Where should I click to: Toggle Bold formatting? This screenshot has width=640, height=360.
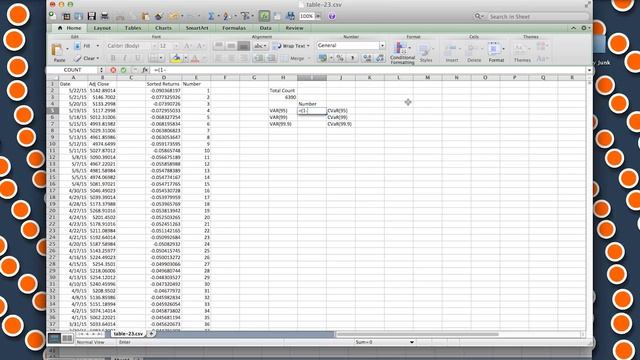pos(113,58)
